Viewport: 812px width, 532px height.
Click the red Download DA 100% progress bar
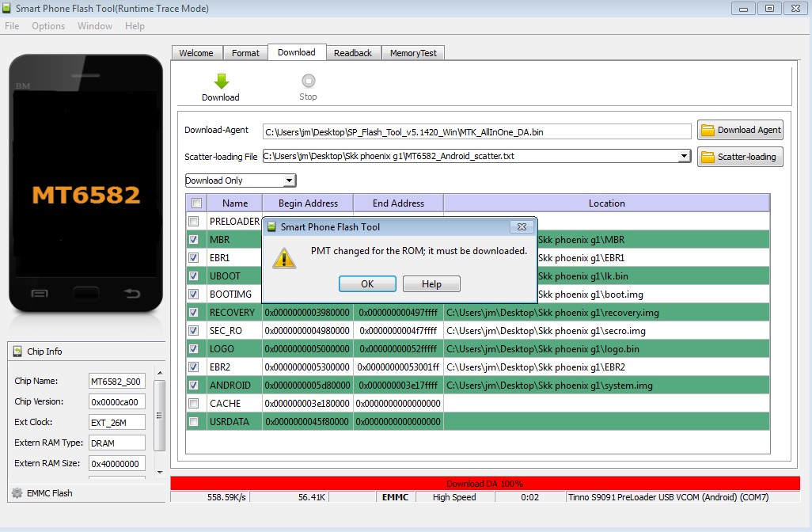point(484,483)
